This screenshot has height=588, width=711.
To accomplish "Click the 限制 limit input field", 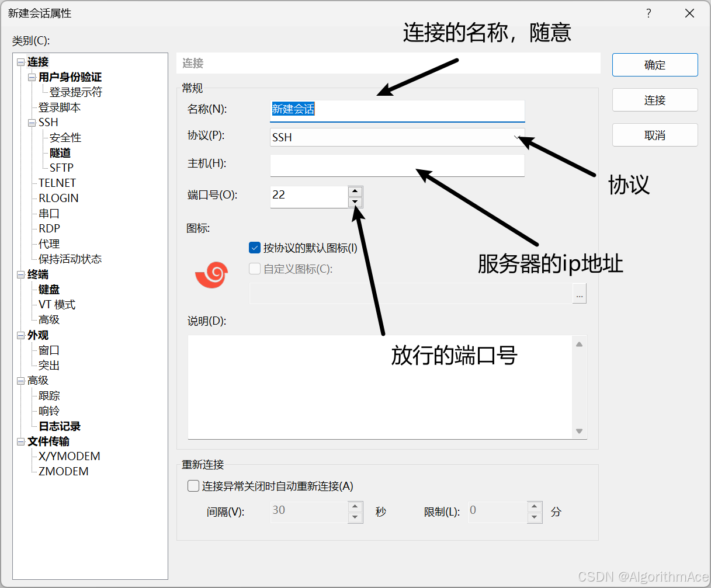I will pos(498,512).
